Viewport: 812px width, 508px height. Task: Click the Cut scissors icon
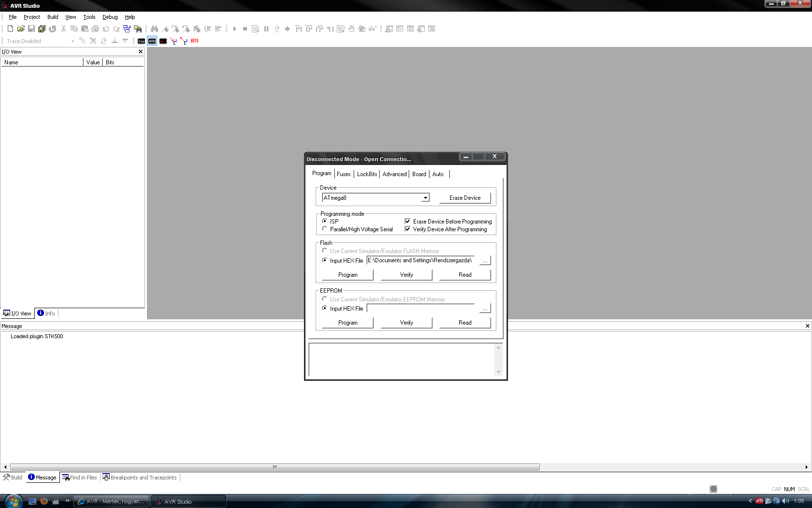pos(63,29)
